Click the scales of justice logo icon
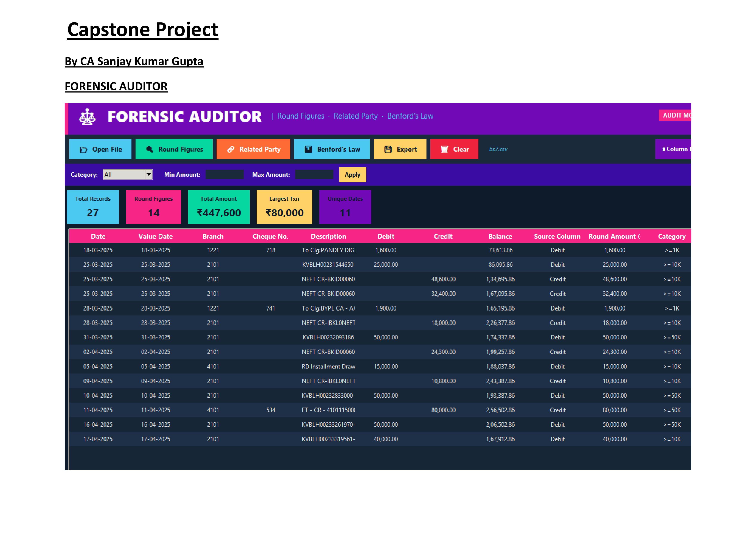This screenshot has height=535, width=756. tap(87, 117)
